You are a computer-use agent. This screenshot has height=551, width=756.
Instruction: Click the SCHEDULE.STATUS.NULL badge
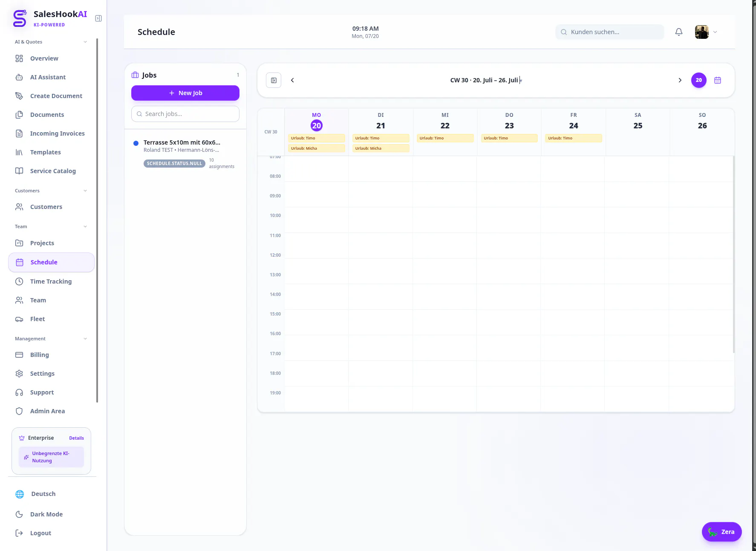pyautogui.click(x=174, y=163)
